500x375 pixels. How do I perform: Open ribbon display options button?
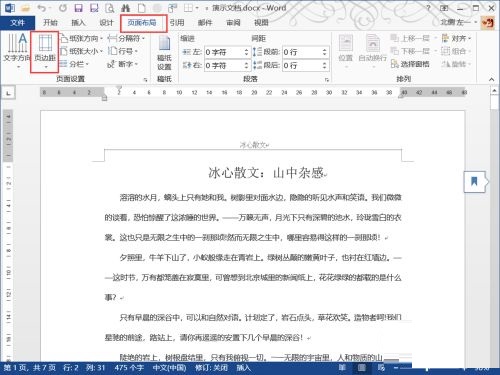point(444,8)
